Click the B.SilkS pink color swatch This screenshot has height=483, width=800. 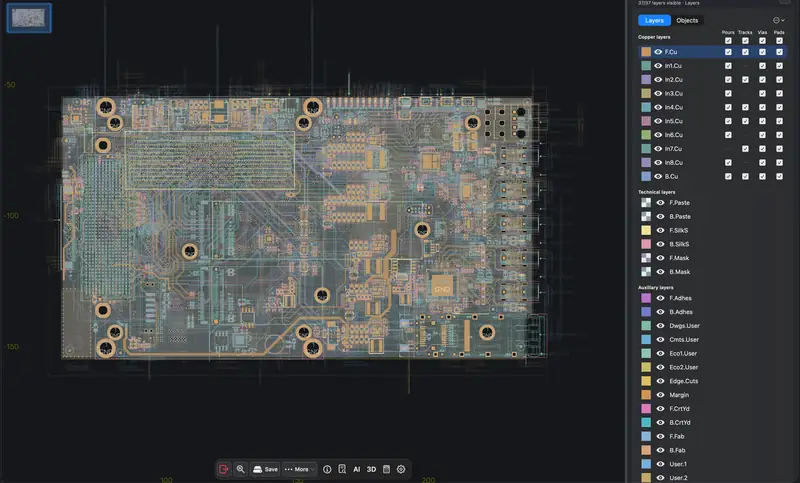(x=646, y=244)
